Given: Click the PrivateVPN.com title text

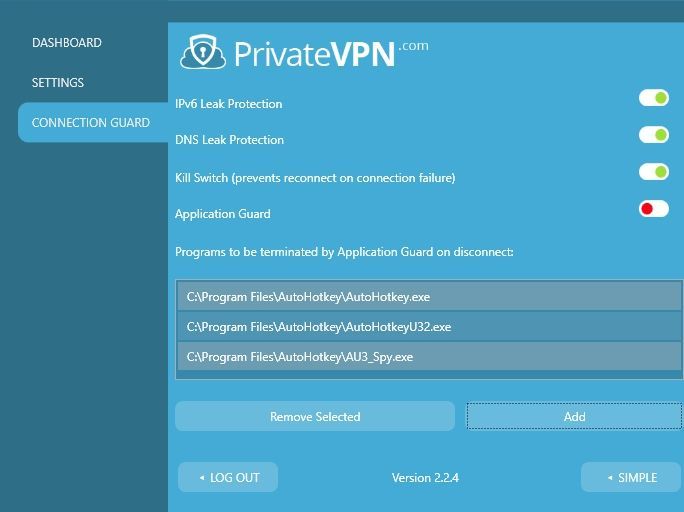Looking at the screenshot, I should coord(332,54).
